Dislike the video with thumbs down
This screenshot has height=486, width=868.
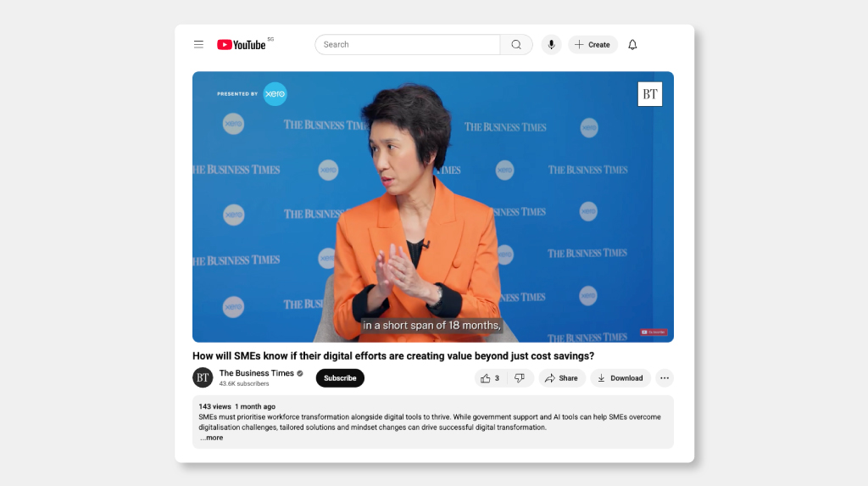520,378
